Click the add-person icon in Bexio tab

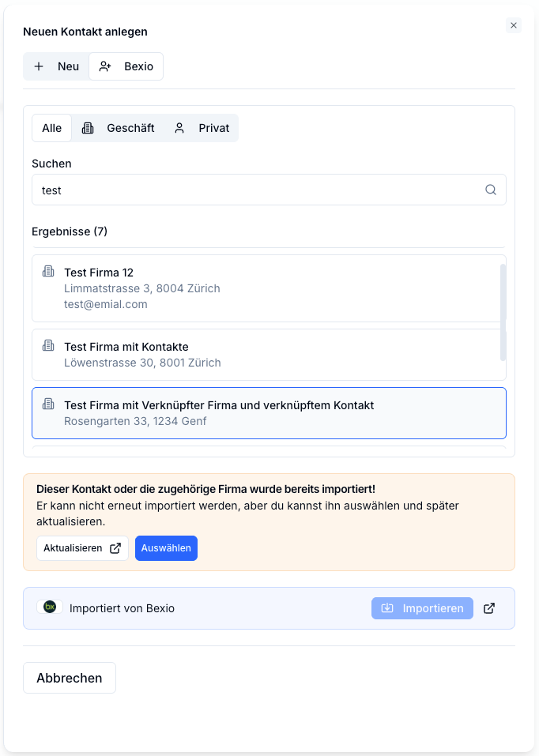pos(105,66)
